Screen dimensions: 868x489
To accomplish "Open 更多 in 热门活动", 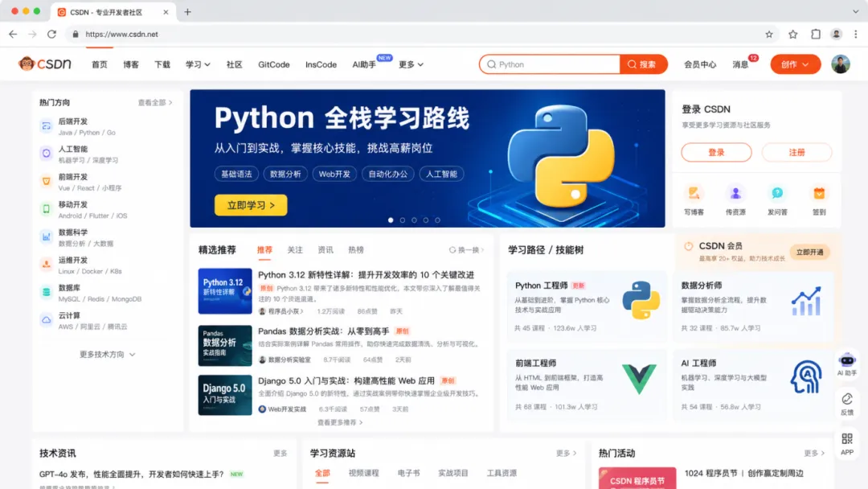I will click(813, 453).
